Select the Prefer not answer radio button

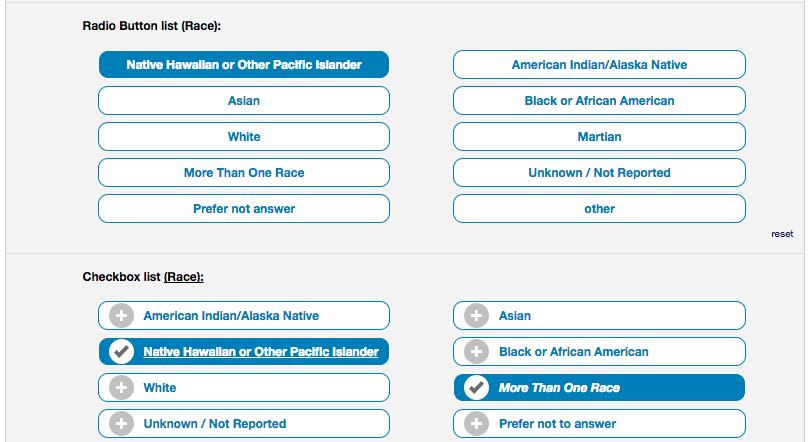tap(244, 209)
